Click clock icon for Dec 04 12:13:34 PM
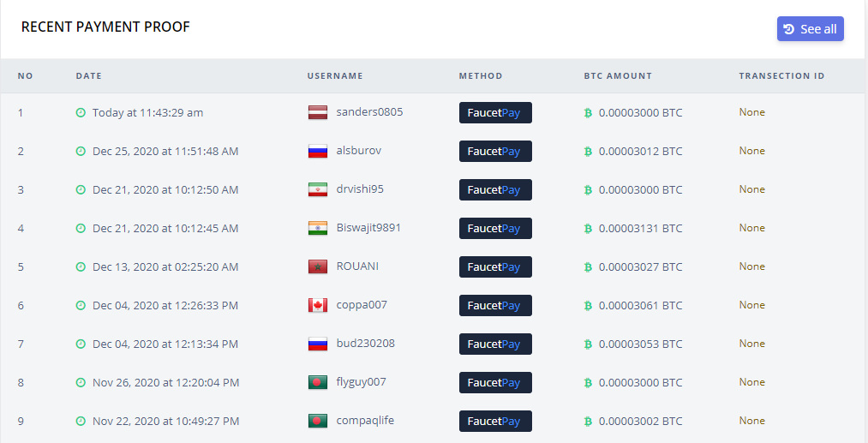 click(x=81, y=344)
